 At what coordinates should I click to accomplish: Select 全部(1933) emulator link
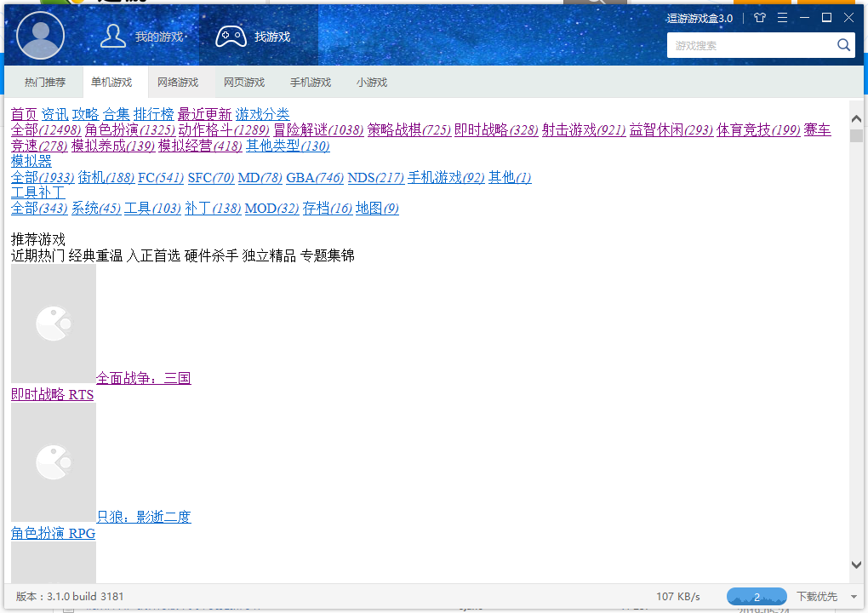tap(43, 177)
